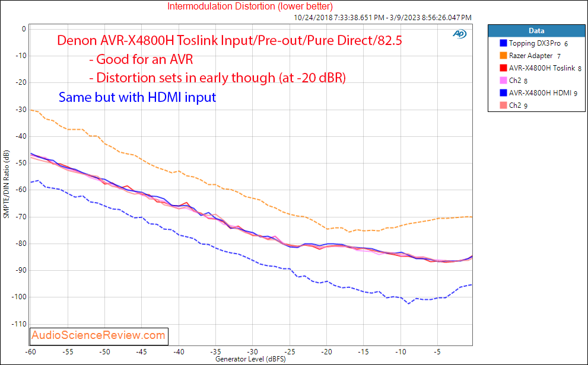Viewport: 588px width, 365px height.
Task: Click the Denon AVR-X4800H Toslink Input annotation
Action: click(x=230, y=40)
